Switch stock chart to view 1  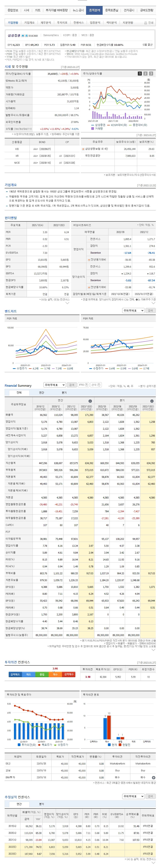tap(139, 74)
